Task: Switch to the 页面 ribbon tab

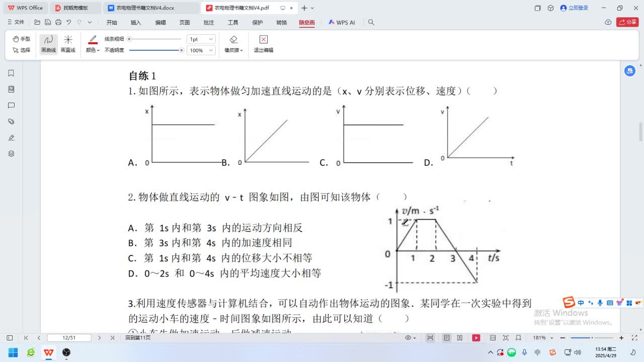Action: pyautogui.click(x=185, y=23)
